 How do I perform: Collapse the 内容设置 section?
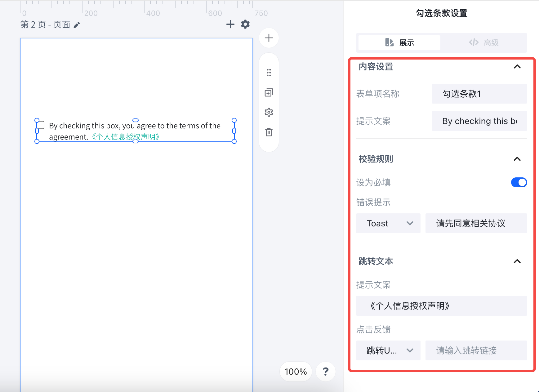point(517,67)
